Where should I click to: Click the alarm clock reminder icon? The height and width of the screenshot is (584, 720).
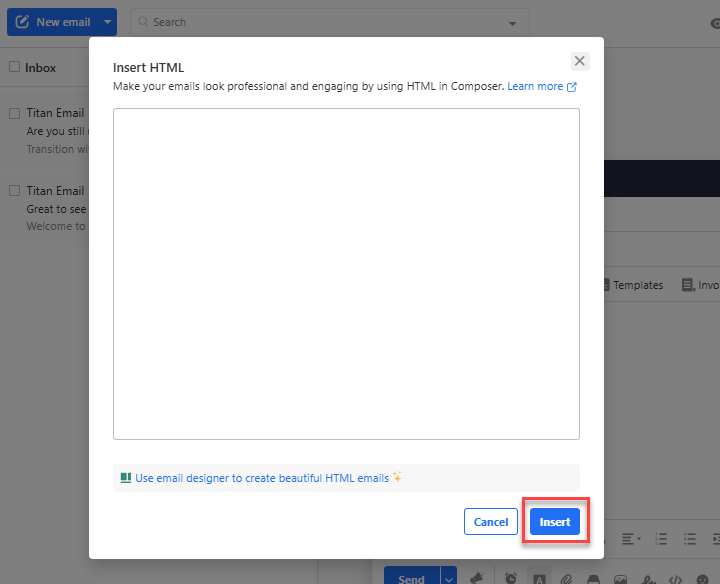511,578
